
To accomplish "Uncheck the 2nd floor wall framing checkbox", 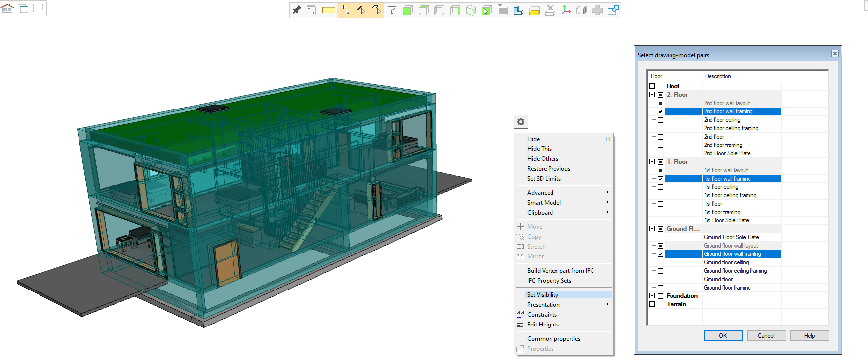I will 660,112.
